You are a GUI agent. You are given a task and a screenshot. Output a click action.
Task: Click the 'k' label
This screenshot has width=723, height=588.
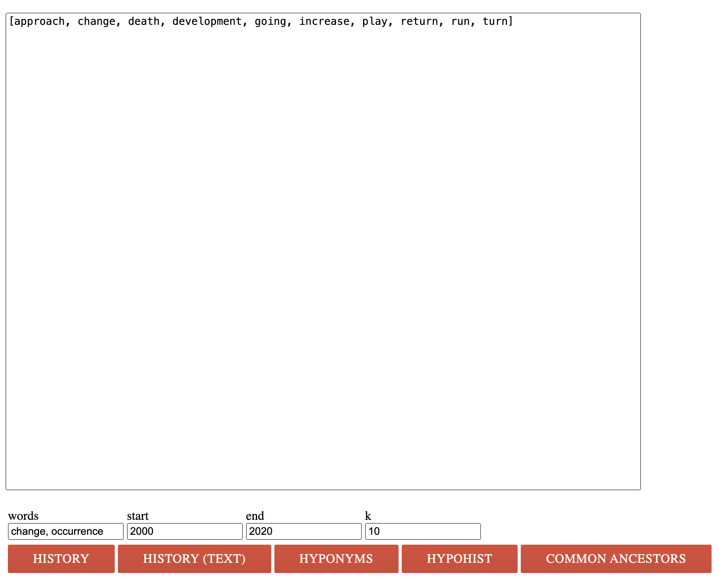click(368, 515)
